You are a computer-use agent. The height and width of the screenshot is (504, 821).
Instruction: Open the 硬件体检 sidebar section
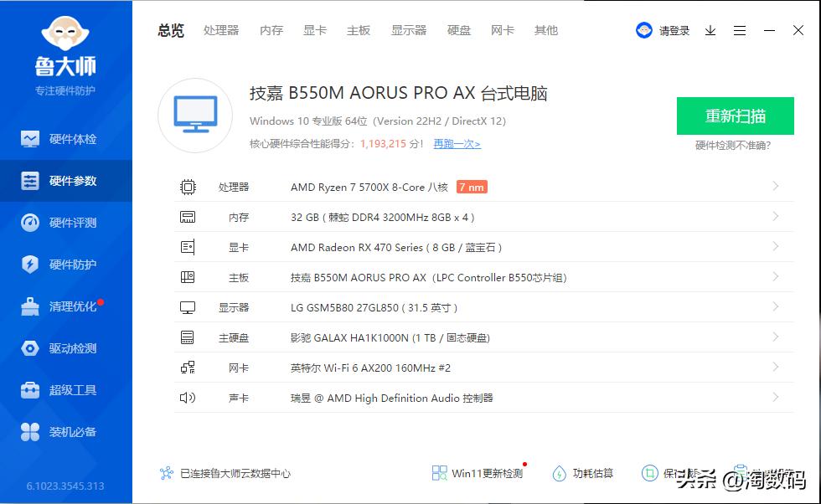[x=66, y=138]
